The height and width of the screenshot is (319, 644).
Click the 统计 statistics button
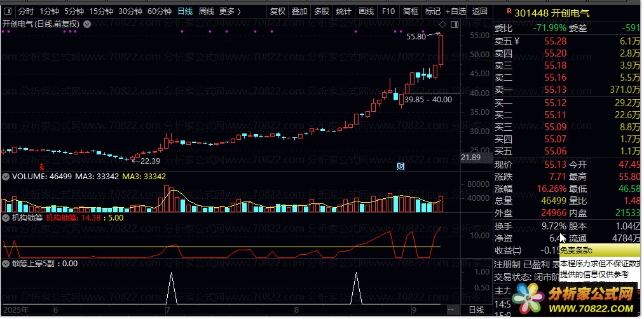click(344, 11)
